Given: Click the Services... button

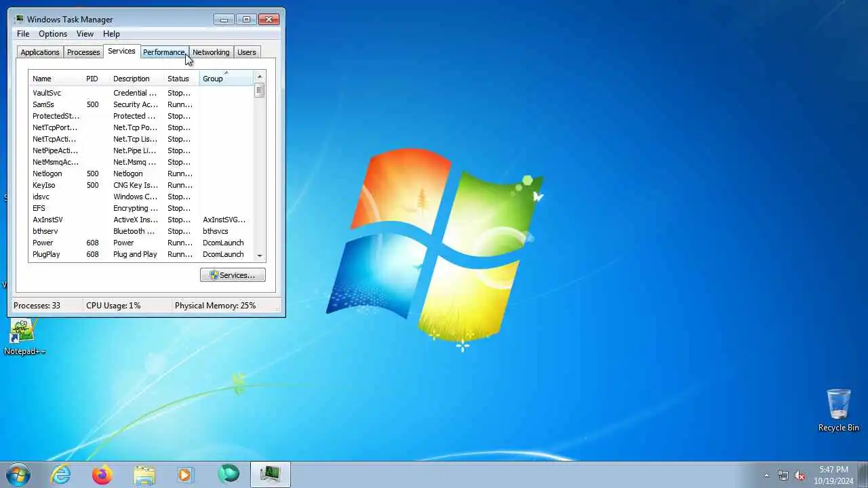Looking at the screenshot, I should coord(233,275).
